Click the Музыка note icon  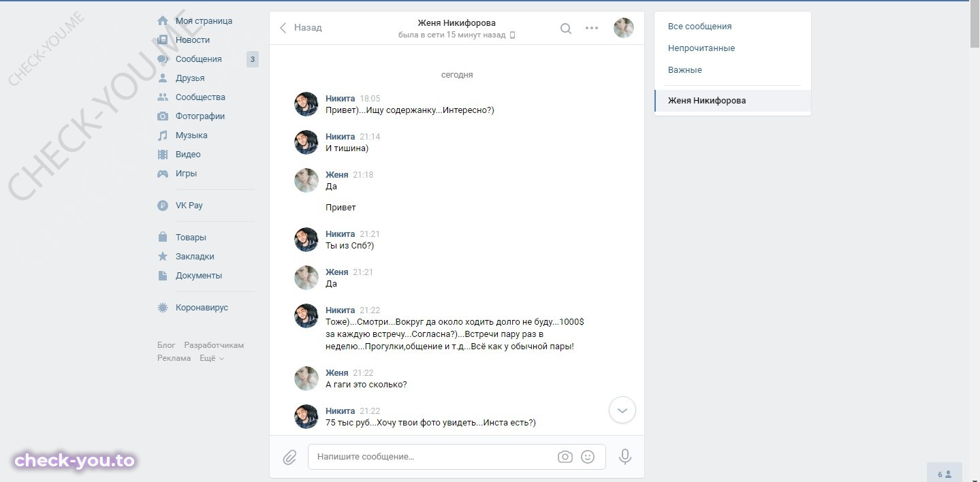(x=163, y=135)
